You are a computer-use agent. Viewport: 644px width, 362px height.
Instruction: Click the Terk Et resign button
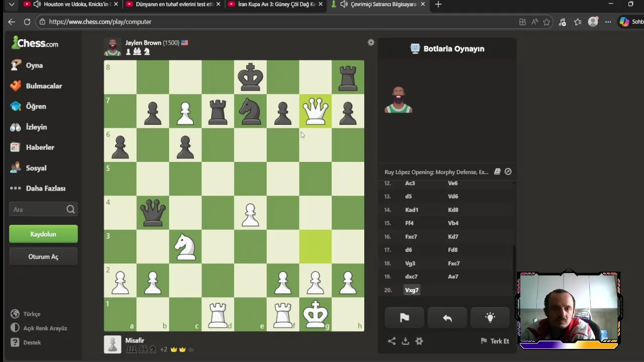[495, 341]
